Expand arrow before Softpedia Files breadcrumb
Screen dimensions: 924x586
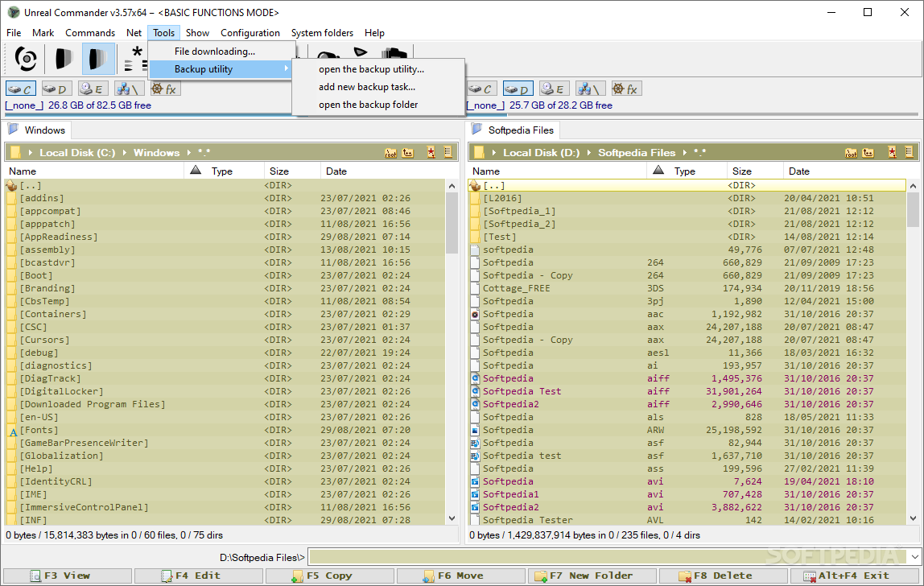click(x=588, y=153)
